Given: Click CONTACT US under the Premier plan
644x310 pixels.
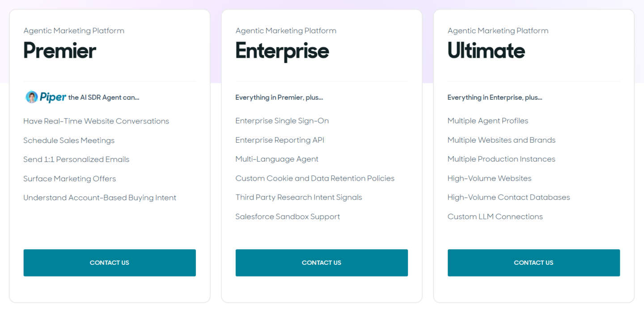Looking at the screenshot, I should [109, 263].
